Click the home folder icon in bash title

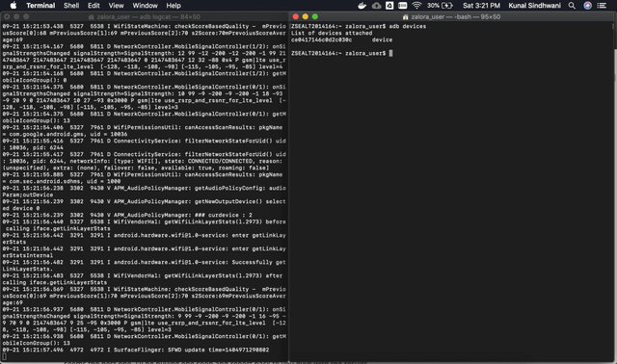coord(405,17)
